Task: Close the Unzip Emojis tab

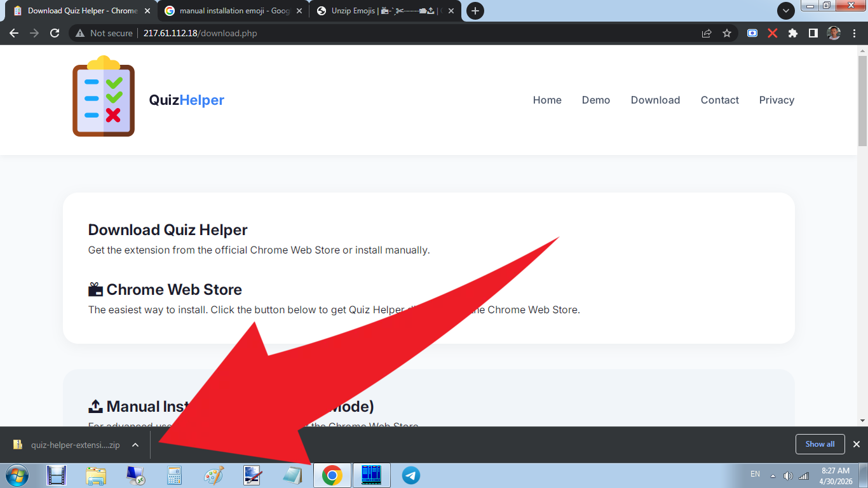Action: (451, 11)
